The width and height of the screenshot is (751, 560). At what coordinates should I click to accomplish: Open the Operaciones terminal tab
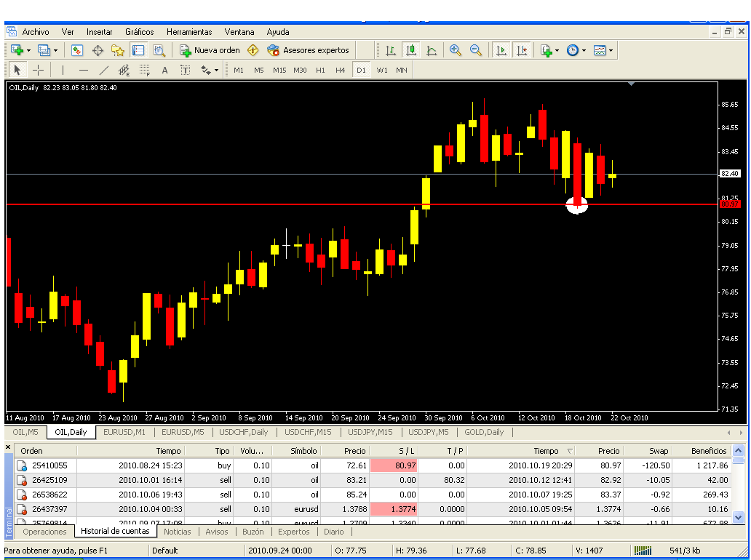point(44,532)
